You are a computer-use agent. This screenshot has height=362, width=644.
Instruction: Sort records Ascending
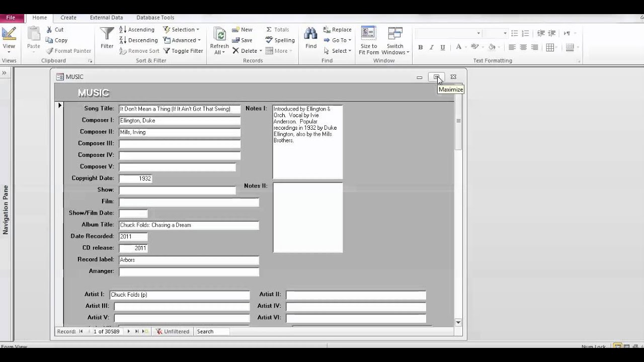pos(137,30)
